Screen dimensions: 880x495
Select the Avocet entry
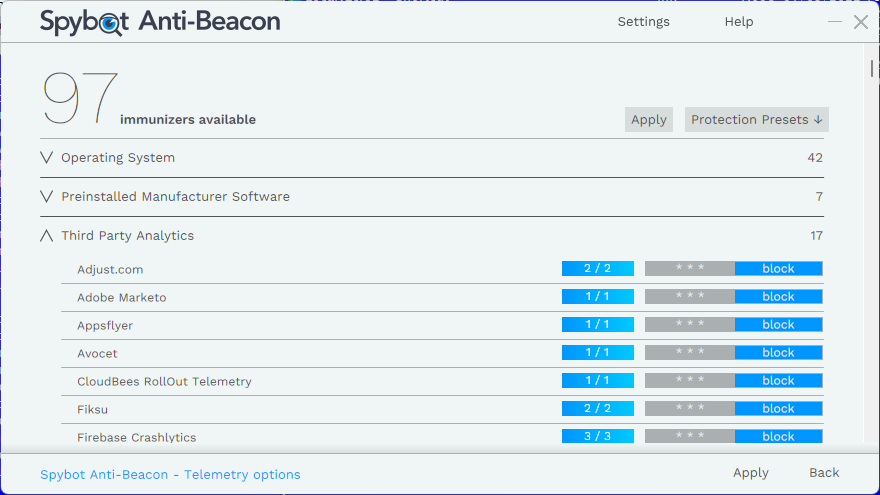click(97, 354)
